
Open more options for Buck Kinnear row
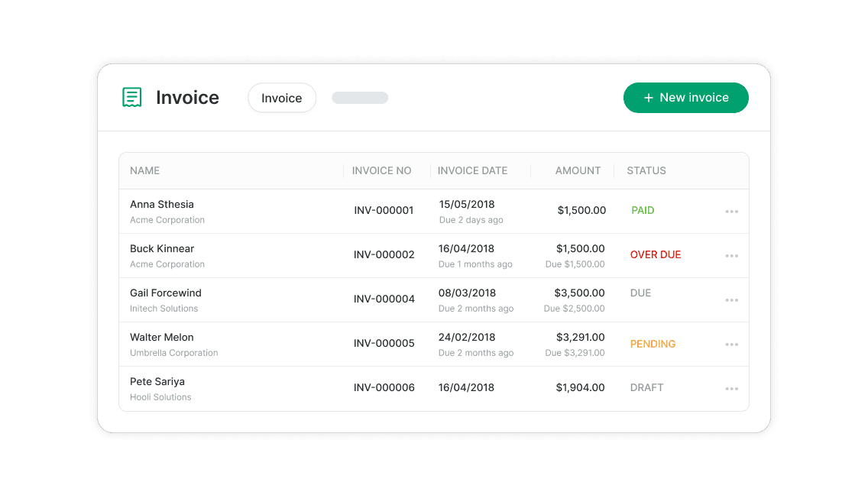pyautogui.click(x=731, y=256)
